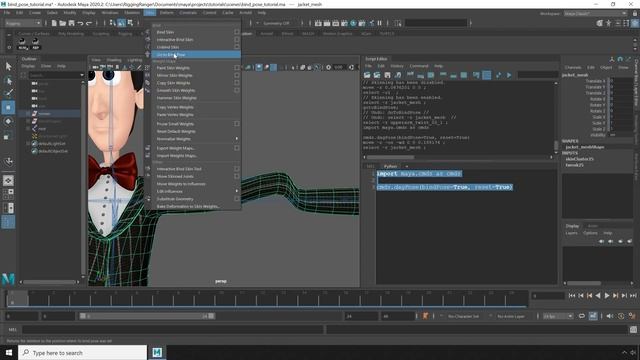
Task: Select the Python tab in Script Editor
Action: pyautogui.click(x=391, y=166)
